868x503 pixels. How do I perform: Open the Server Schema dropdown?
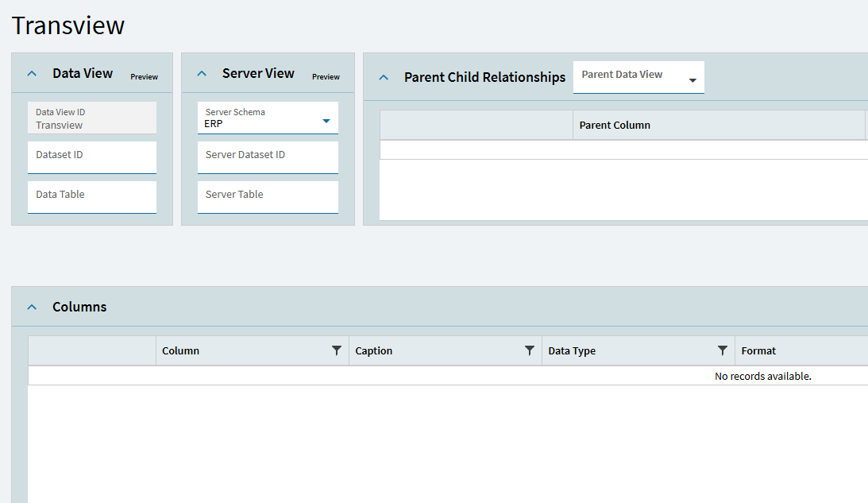coord(326,121)
